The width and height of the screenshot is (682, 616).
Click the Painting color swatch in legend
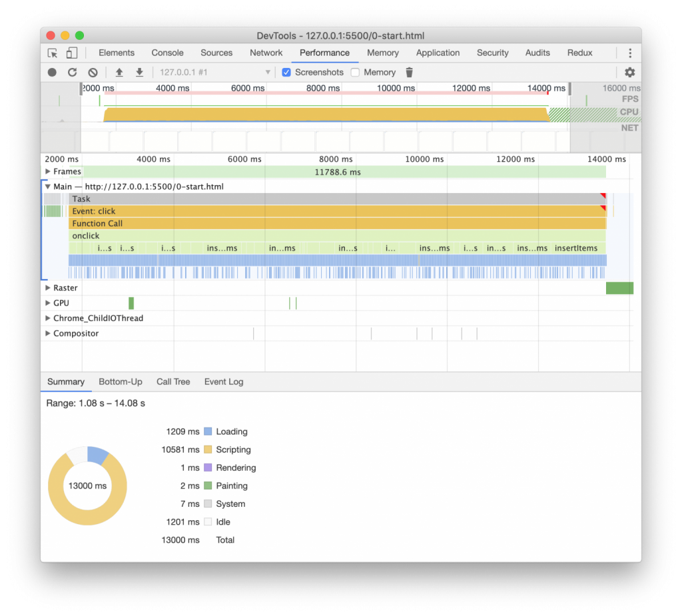click(208, 485)
